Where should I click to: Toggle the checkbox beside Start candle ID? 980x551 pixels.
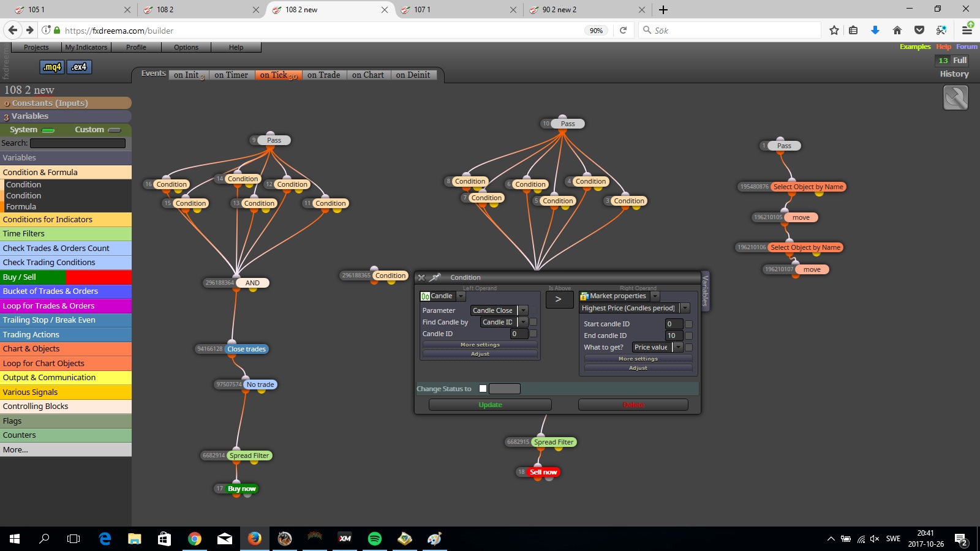(688, 324)
